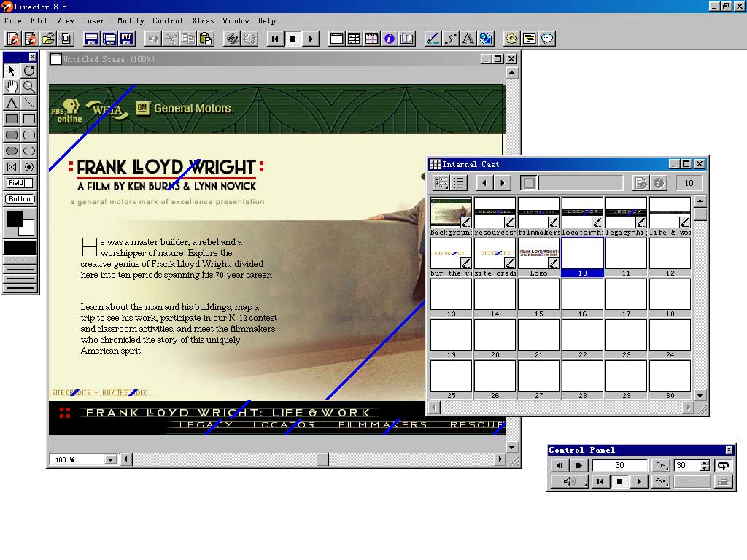Open the Paint window toolbar icon
Screen dimensions: 747x560
pyautogui.click(x=433, y=39)
